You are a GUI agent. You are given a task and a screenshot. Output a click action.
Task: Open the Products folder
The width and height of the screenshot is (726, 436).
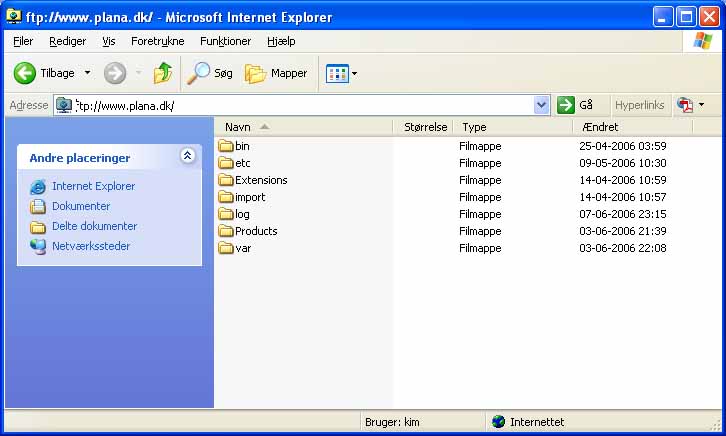255,231
